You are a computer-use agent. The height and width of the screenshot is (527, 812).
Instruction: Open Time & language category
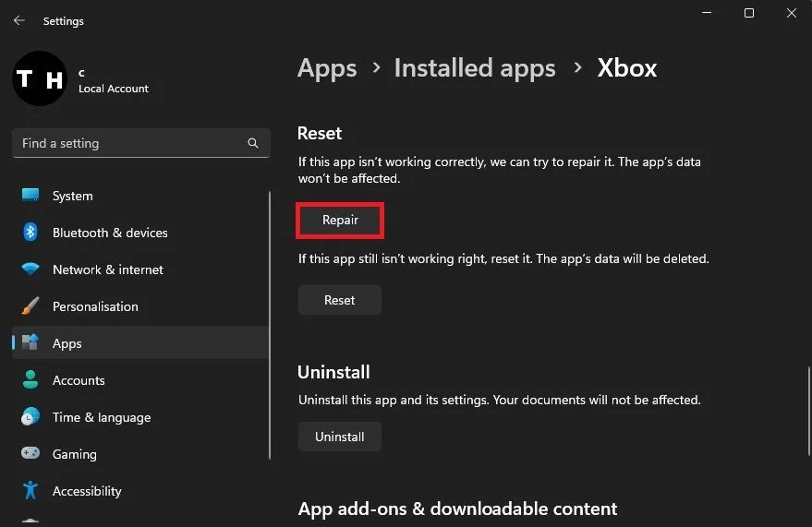pyautogui.click(x=140, y=417)
